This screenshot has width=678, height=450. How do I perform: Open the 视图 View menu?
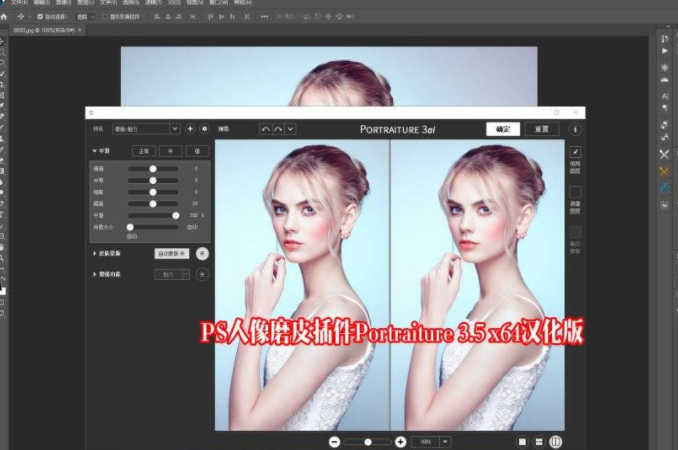coord(197,2)
